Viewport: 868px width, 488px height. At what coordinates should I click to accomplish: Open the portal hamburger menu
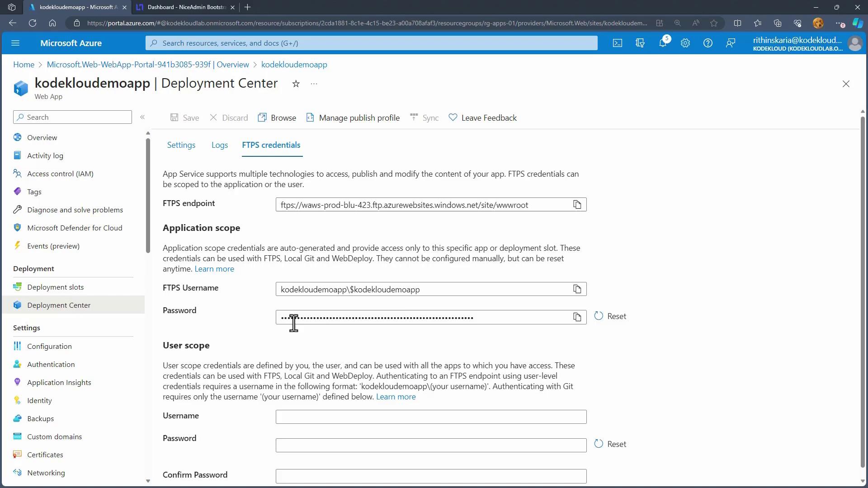(x=15, y=43)
